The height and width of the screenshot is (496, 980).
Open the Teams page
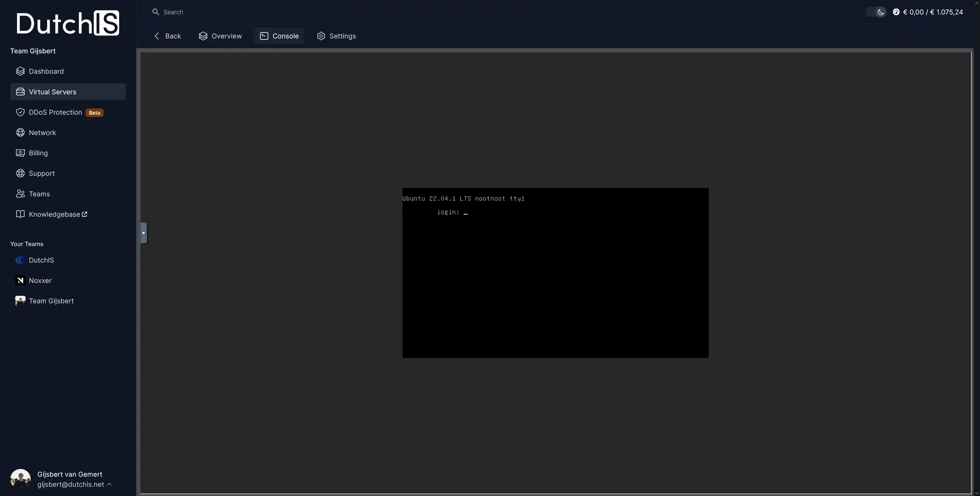click(68, 194)
